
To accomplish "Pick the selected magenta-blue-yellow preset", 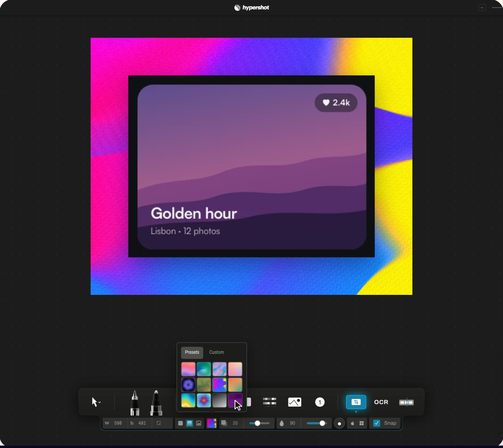I will (220, 385).
